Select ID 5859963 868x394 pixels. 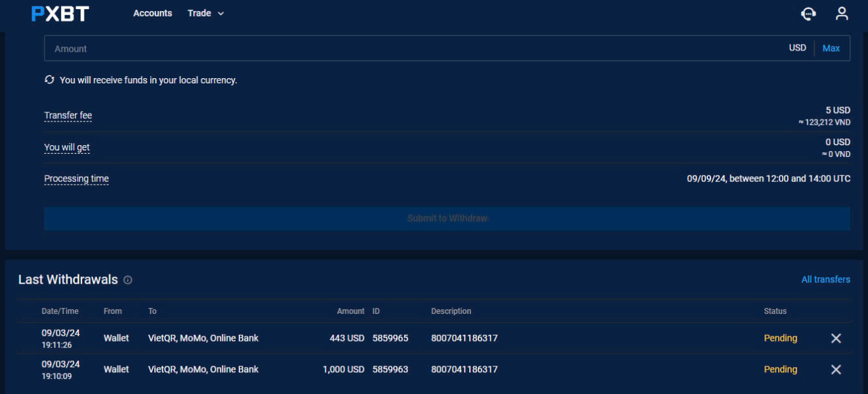[390, 370]
